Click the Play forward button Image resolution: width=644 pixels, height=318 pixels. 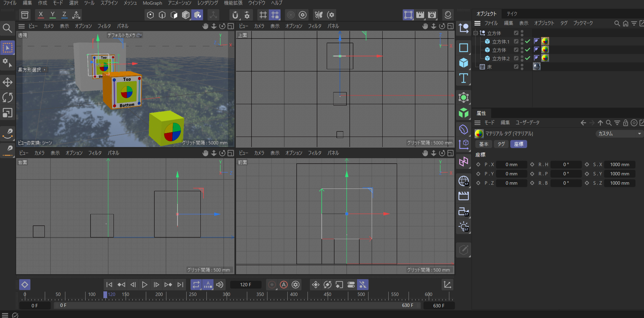click(144, 285)
